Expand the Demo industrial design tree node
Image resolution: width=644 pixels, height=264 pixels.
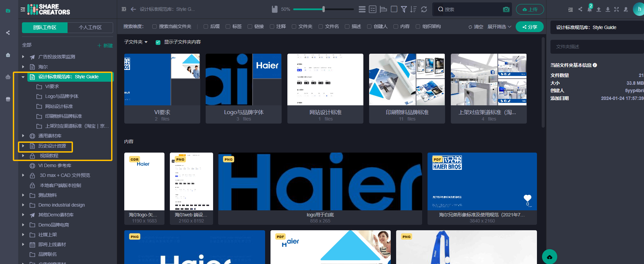tap(23, 205)
